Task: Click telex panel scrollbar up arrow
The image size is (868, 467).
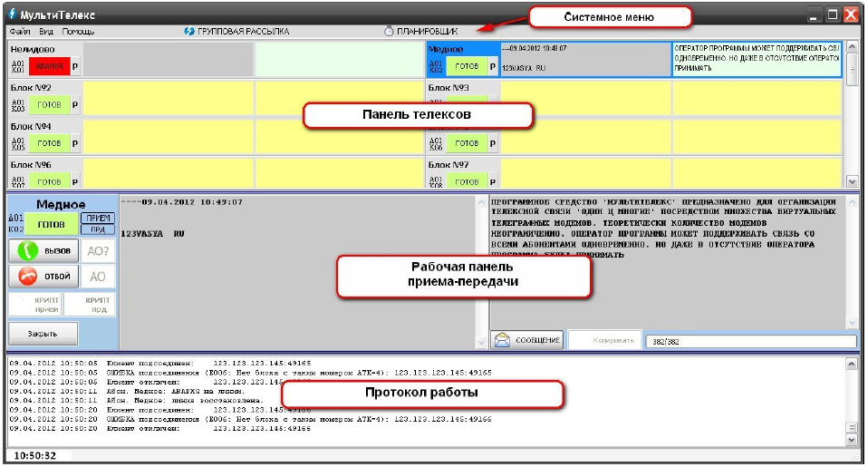Action: 852,48
